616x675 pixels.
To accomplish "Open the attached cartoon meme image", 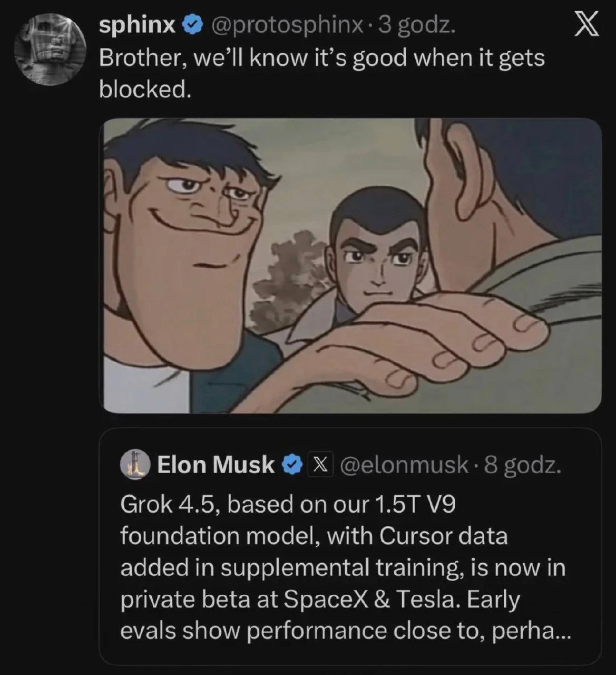I will [x=350, y=265].
